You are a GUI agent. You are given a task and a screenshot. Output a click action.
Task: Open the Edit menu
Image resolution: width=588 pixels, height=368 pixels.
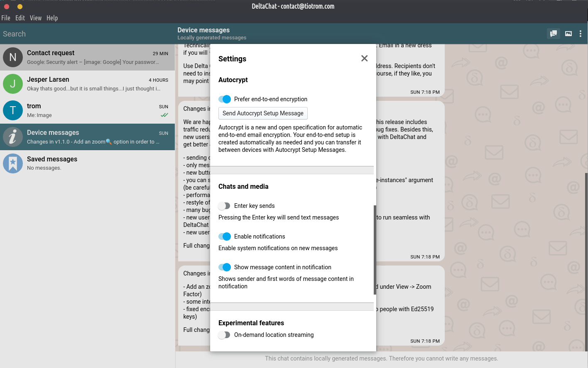tap(20, 18)
